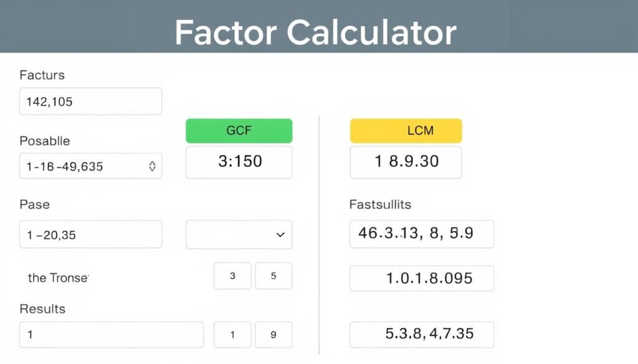Select the GCF result box showing 3:150
638x364 pixels.
pyautogui.click(x=239, y=162)
